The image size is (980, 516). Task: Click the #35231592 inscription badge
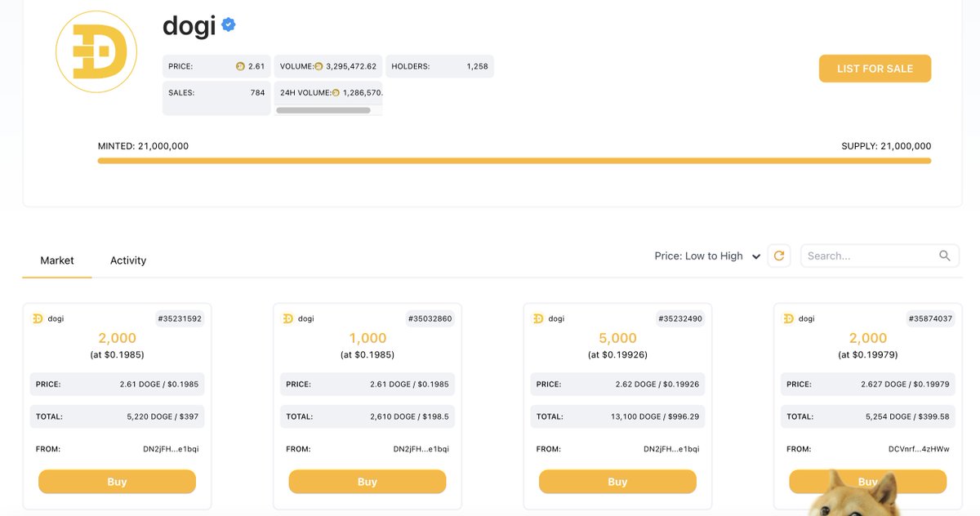[x=179, y=318]
